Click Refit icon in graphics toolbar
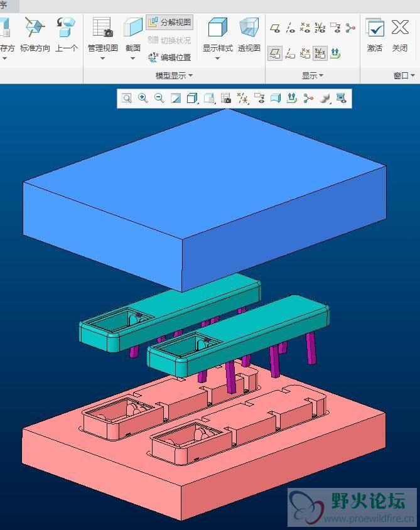 coord(127,98)
